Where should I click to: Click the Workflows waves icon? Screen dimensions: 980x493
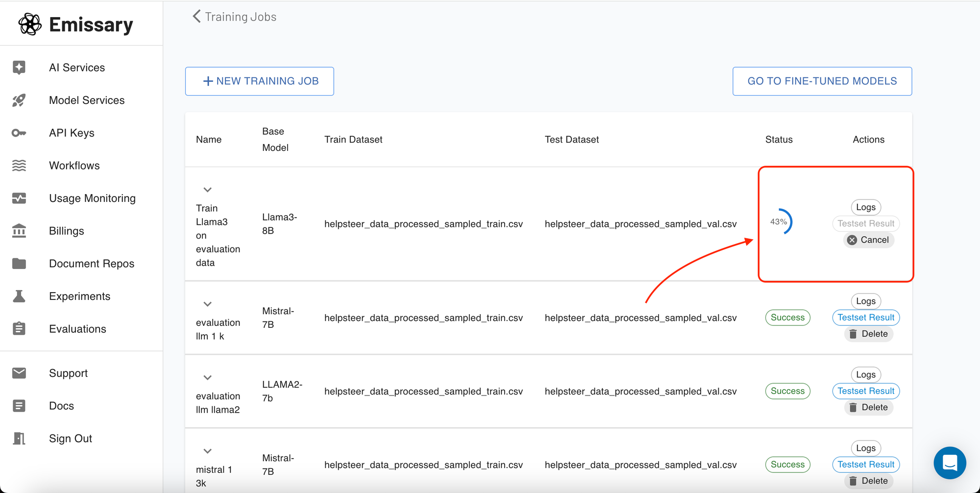(x=19, y=166)
